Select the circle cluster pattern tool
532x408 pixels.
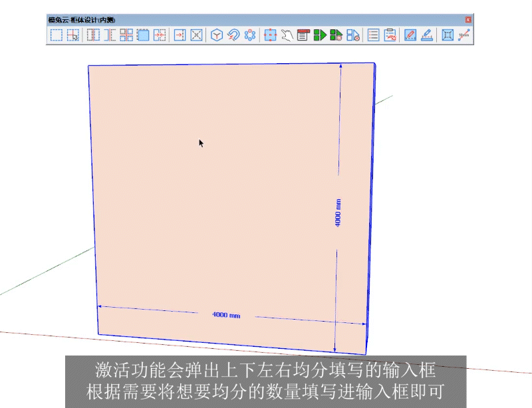pos(251,35)
